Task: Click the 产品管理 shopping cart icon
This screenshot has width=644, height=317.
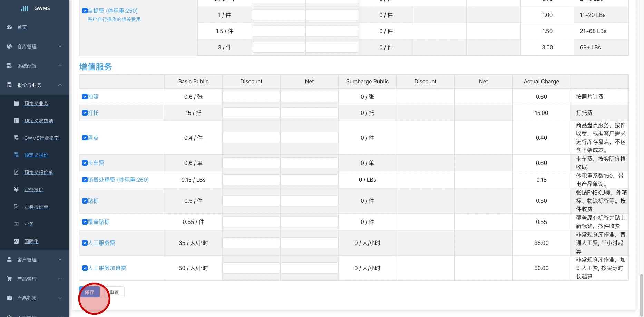Action: pyautogui.click(x=9, y=279)
